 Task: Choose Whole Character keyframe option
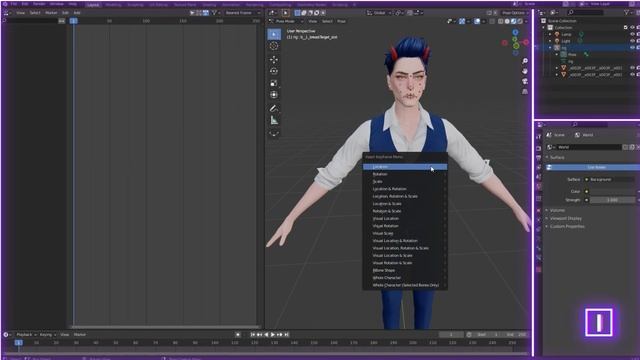pyautogui.click(x=405, y=278)
